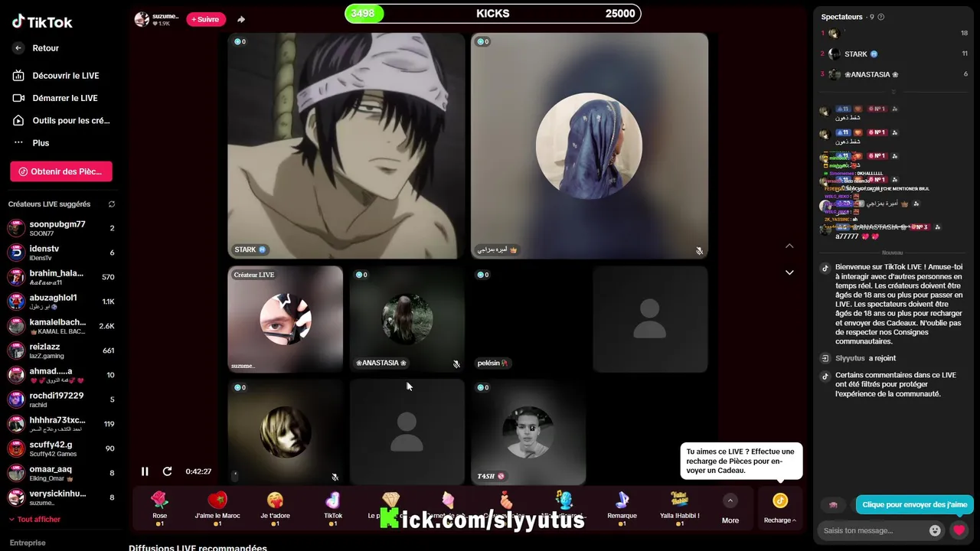Toggle the muted mic on the veiled guest tile
The width and height of the screenshot is (980, 551).
pyautogui.click(x=699, y=250)
